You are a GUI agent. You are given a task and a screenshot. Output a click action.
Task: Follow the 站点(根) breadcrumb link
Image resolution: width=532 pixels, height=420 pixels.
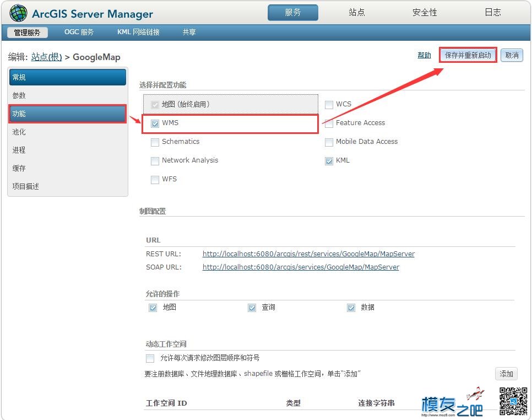click(x=46, y=57)
